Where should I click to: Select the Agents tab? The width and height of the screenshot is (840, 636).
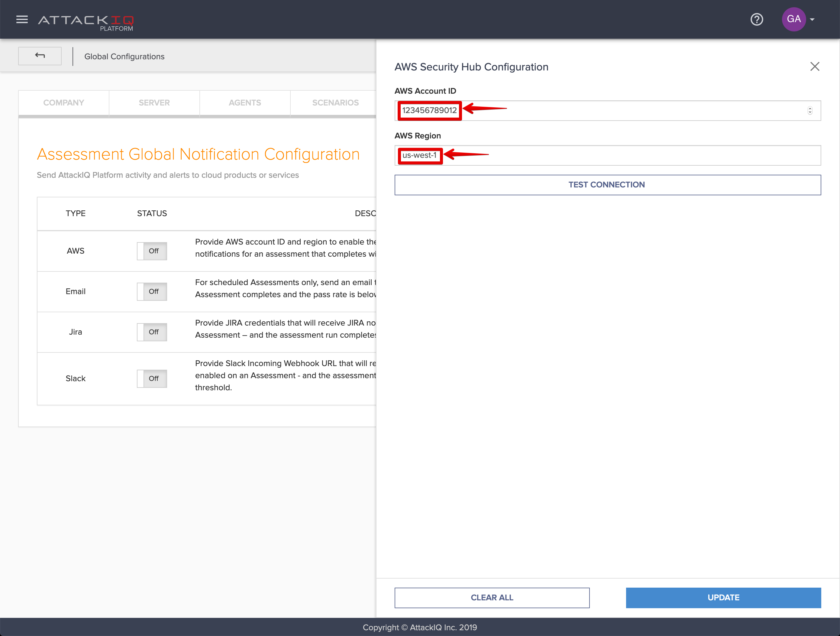tap(245, 102)
